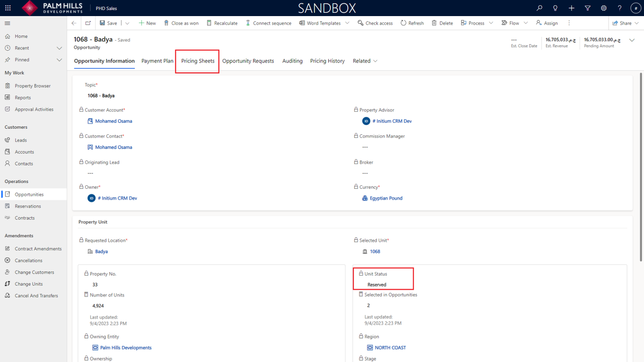This screenshot has width=644, height=362.
Task: Click the plus quick-create icon in header
Action: 571,8
